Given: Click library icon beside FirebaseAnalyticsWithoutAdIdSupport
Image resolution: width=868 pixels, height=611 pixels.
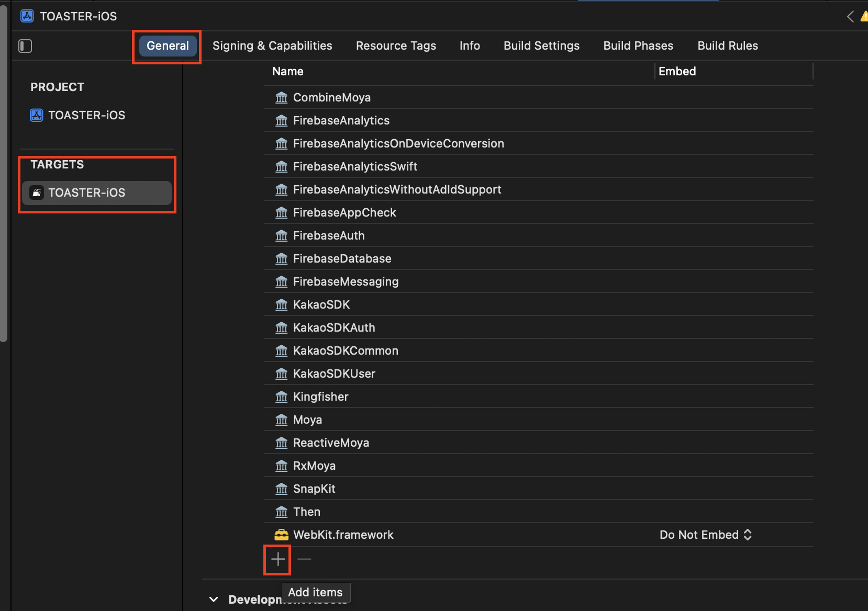Looking at the screenshot, I should 282,190.
